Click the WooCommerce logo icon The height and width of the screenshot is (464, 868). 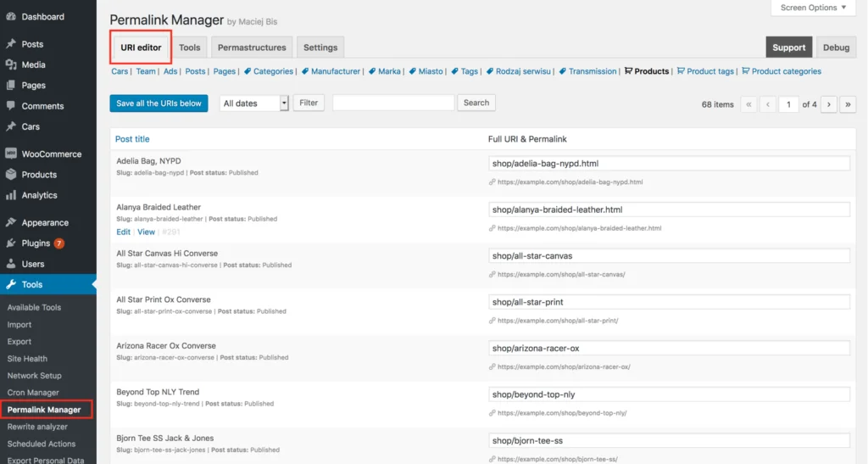(11, 154)
